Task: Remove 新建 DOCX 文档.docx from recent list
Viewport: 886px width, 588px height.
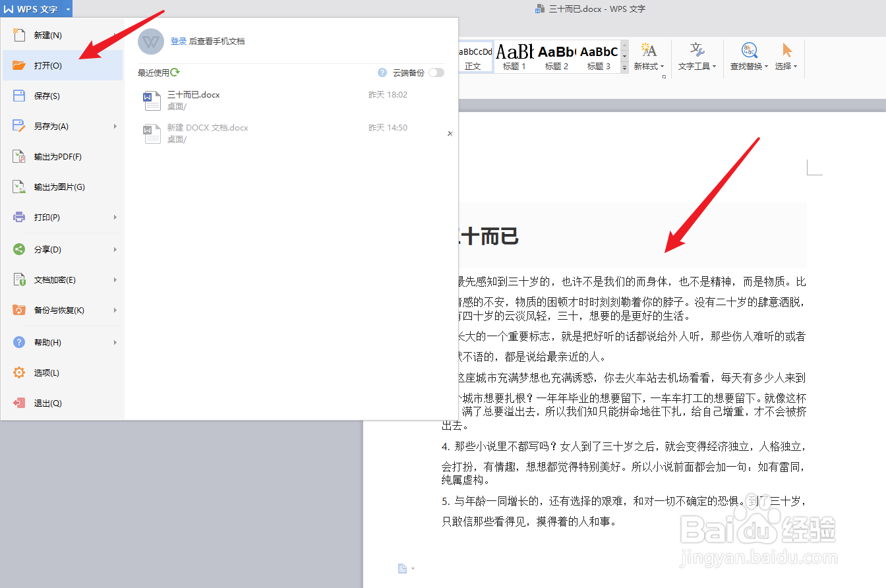Action: 450,133
